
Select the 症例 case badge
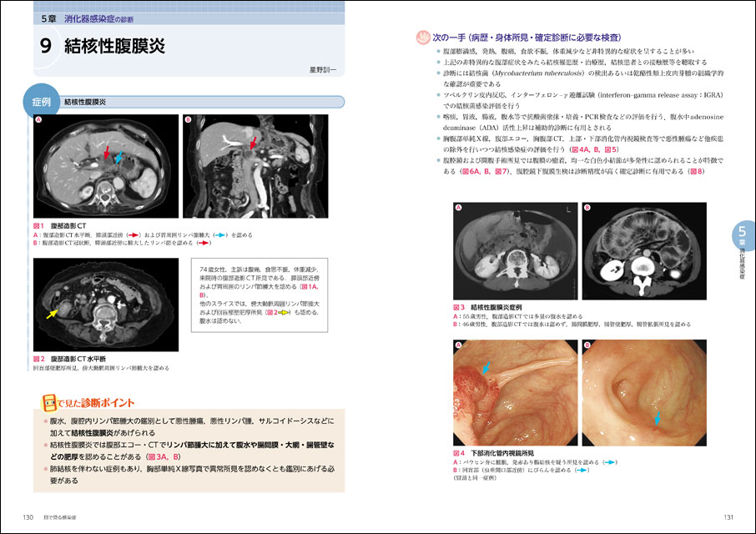41,102
